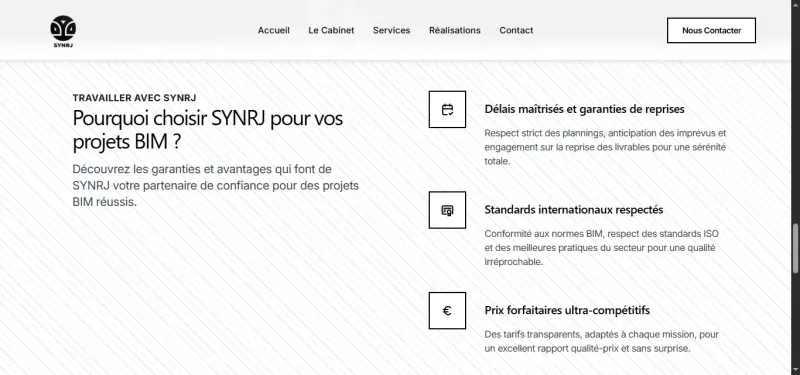Click 'Délais maîtrisés et garanties de reprises' title

(584, 109)
